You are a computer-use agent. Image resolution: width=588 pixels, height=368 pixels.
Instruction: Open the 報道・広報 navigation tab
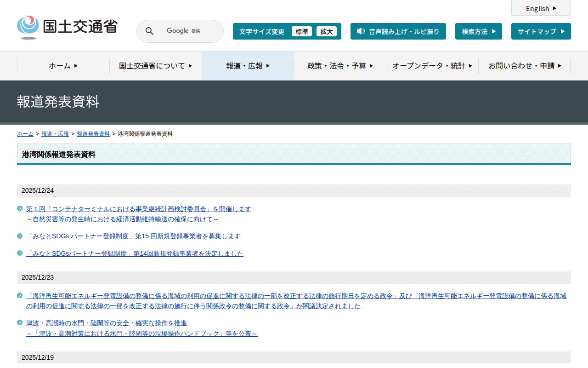click(248, 66)
